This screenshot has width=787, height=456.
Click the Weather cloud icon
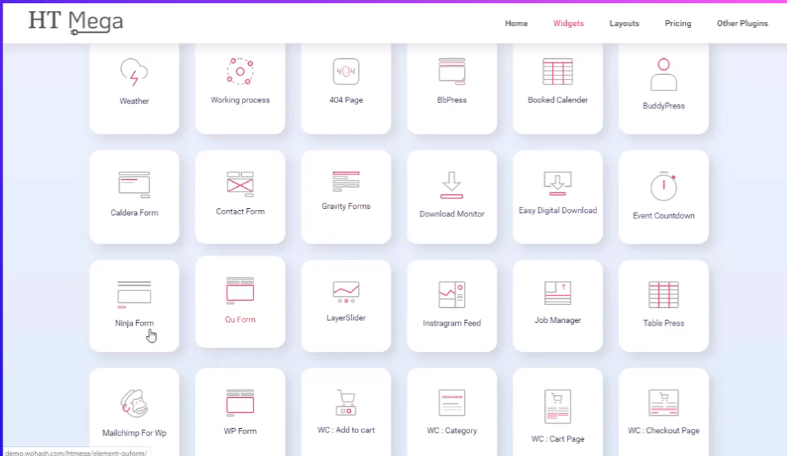point(134,72)
